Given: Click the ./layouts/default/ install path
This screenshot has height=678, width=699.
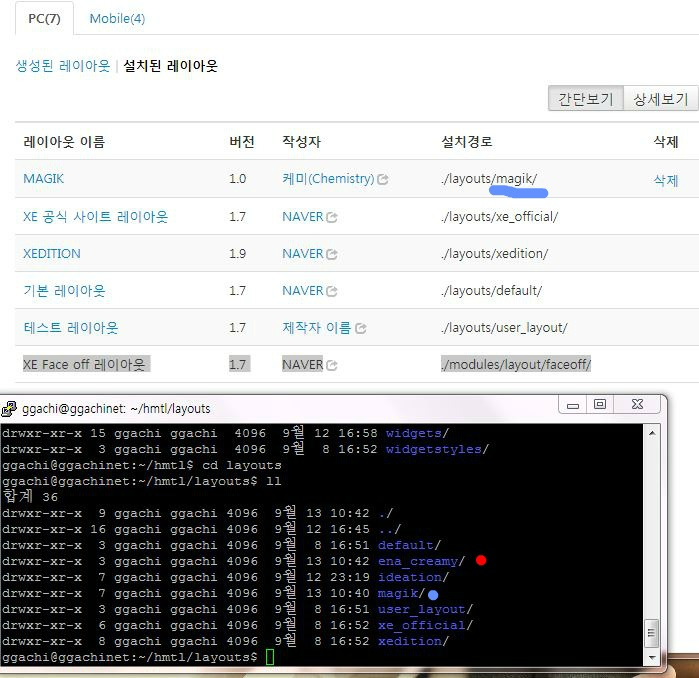Looking at the screenshot, I should 491,291.
